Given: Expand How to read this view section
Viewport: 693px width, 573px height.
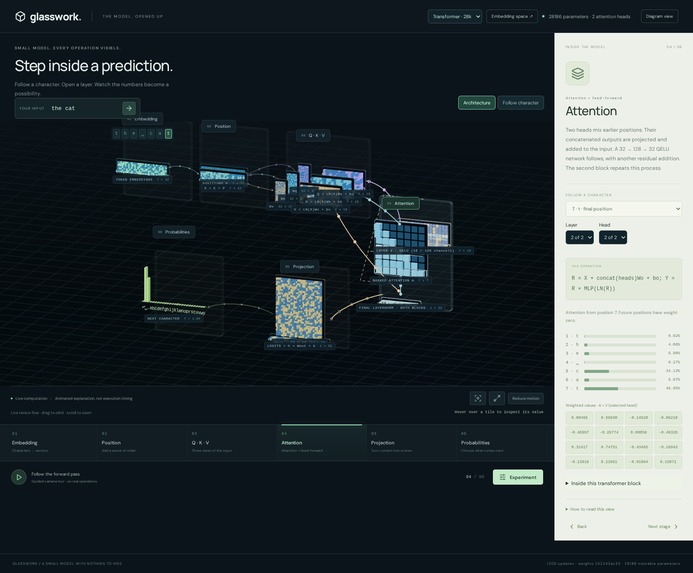Looking at the screenshot, I should pyautogui.click(x=590, y=509).
